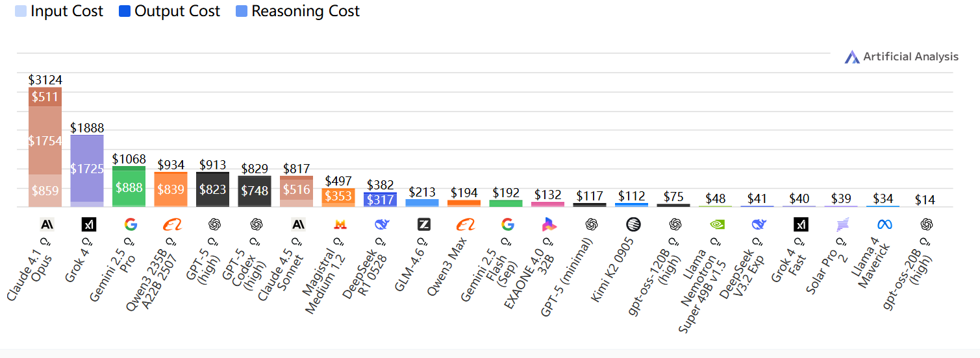
Task: Click the Anthropic logo above Claude 4.5 Sonnet
Action: pos(298,224)
